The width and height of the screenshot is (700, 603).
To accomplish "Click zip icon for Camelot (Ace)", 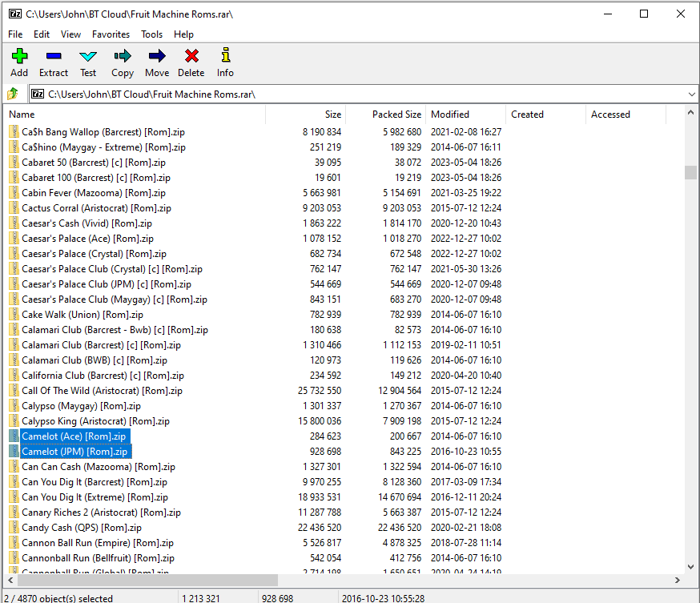I will 14,436.
